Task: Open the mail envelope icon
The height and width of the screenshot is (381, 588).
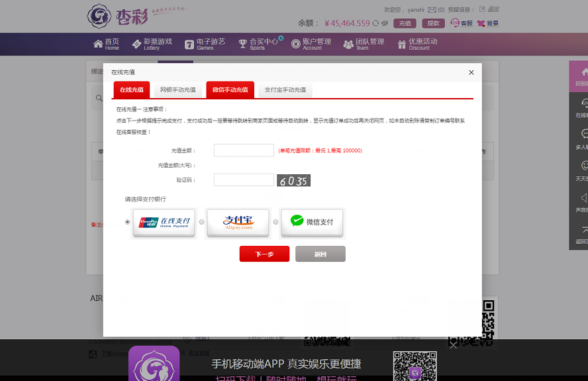Action: point(432,10)
